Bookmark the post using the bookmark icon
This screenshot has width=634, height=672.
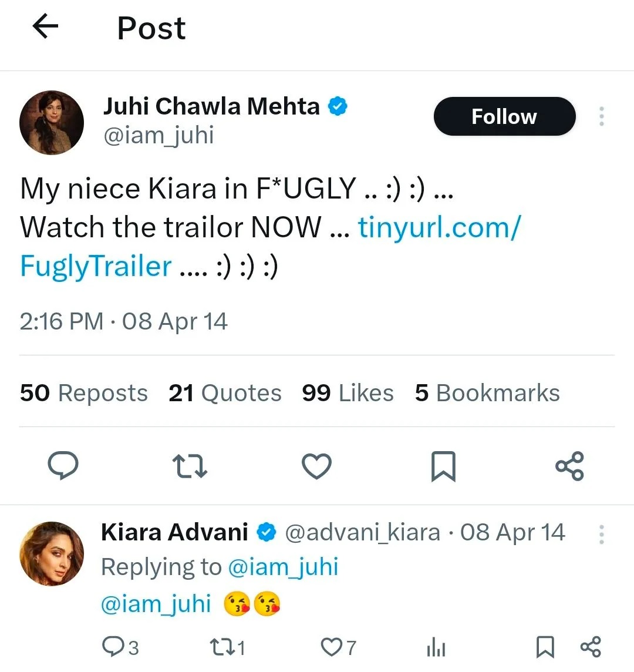click(443, 466)
